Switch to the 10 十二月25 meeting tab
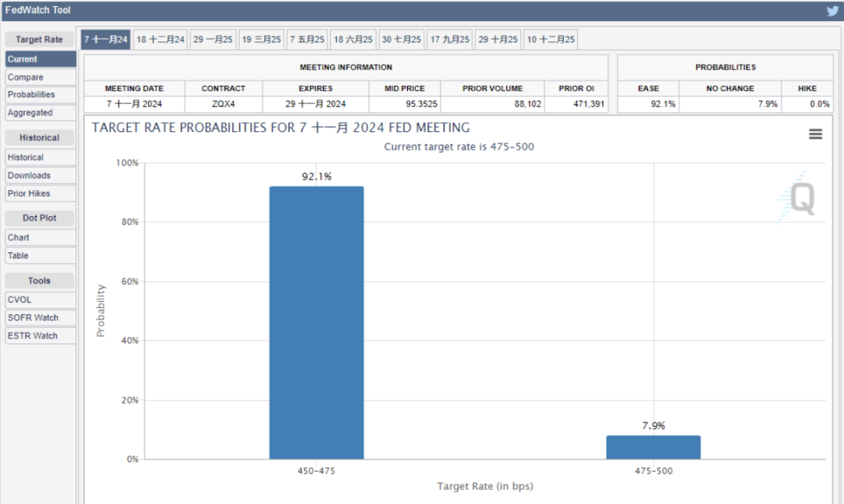Screen dimensions: 844x504 tap(551, 39)
